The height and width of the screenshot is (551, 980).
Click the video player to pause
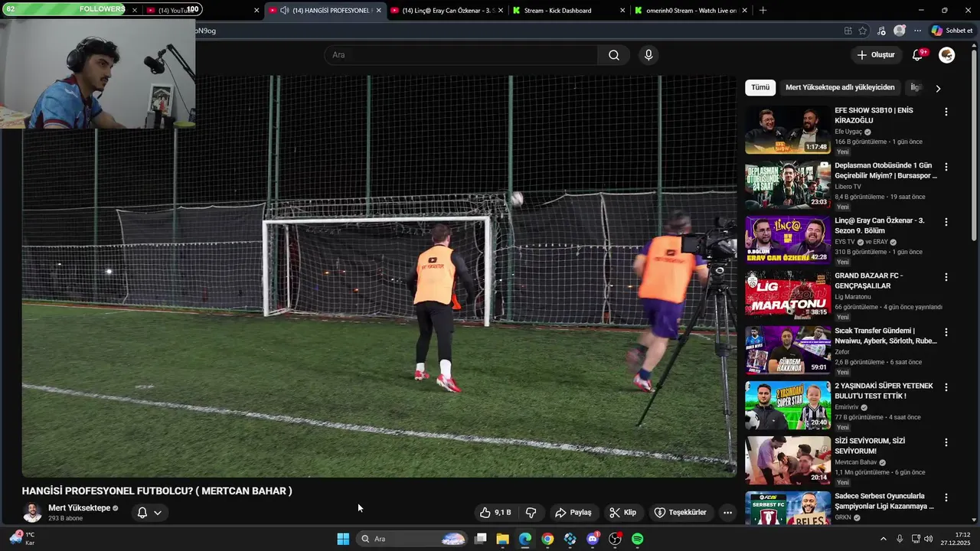click(379, 276)
